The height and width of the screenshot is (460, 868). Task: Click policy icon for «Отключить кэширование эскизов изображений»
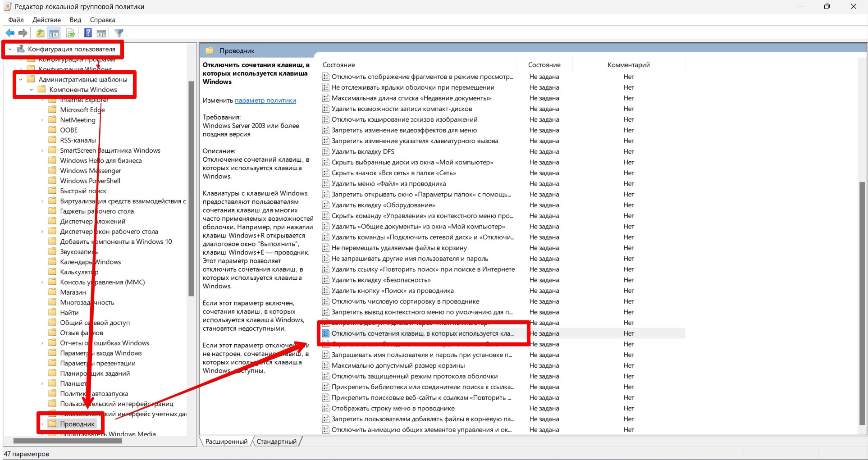click(326, 119)
